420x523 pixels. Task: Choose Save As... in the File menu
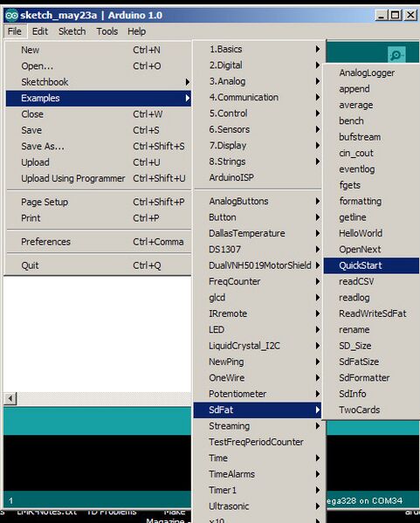[x=99, y=146]
